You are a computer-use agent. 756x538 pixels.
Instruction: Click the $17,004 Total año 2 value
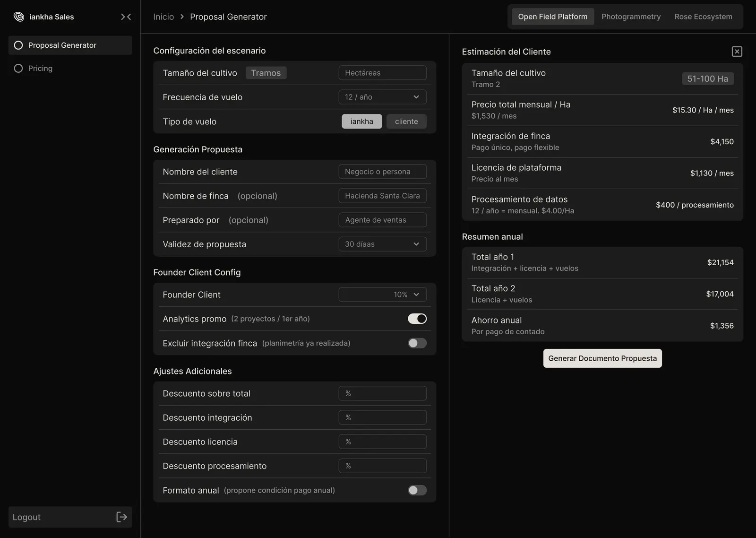pyautogui.click(x=720, y=294)
